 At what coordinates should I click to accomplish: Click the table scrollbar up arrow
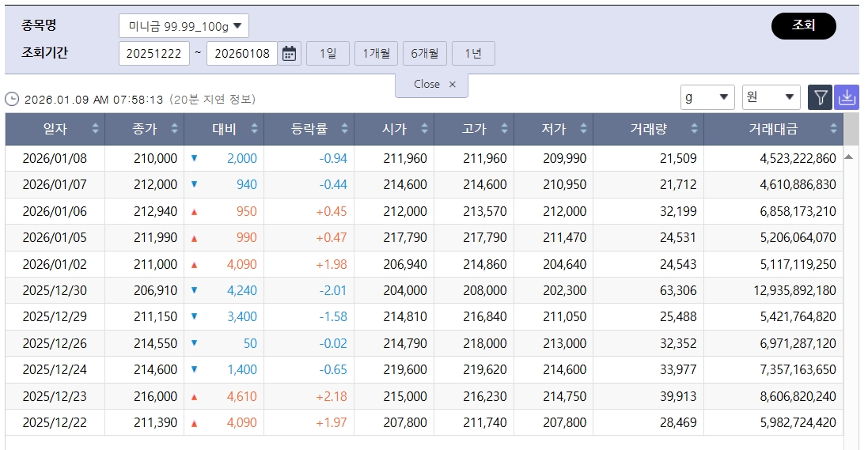[x=849, y=157]
